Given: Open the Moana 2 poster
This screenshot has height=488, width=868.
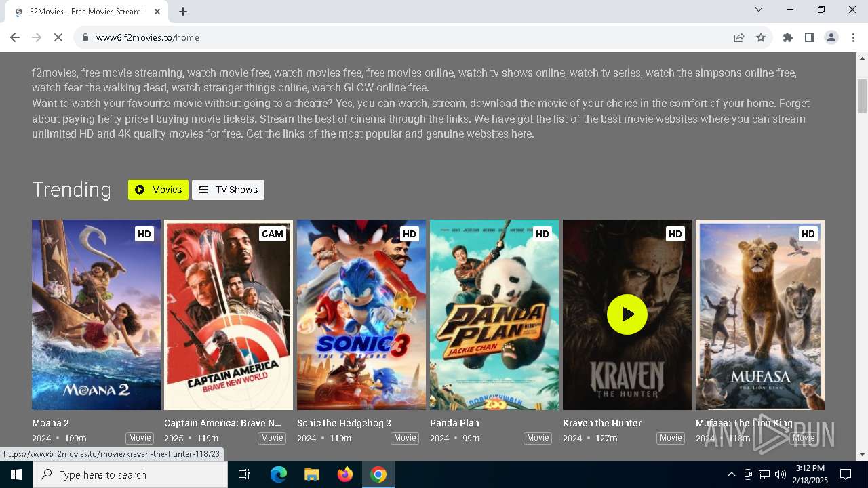Looking at the screenshot, I should point(96,314).
